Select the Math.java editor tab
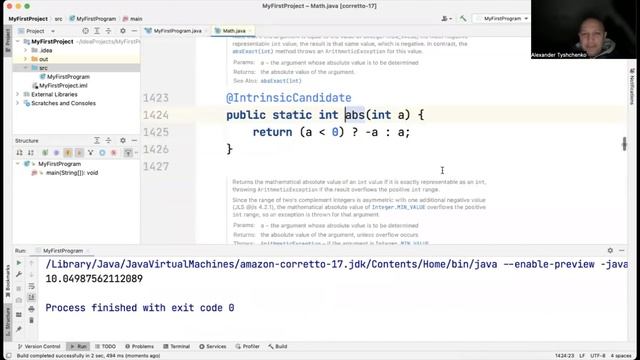This screenshot has height=360, width=640. pyautogui.click(x=233, y=31)
